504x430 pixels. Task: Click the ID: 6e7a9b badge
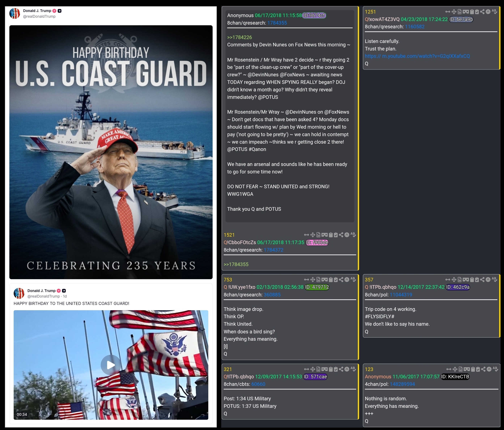point(461,19)
